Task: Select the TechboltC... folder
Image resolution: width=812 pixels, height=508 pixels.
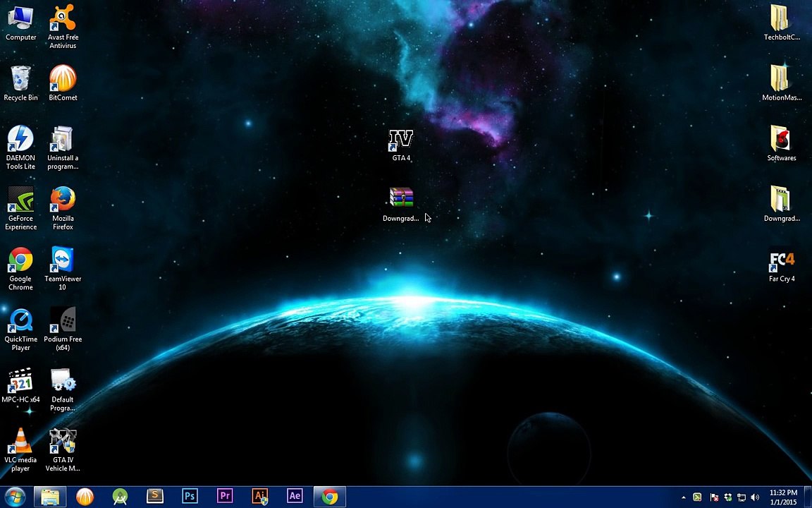Action: coord(782,23)
